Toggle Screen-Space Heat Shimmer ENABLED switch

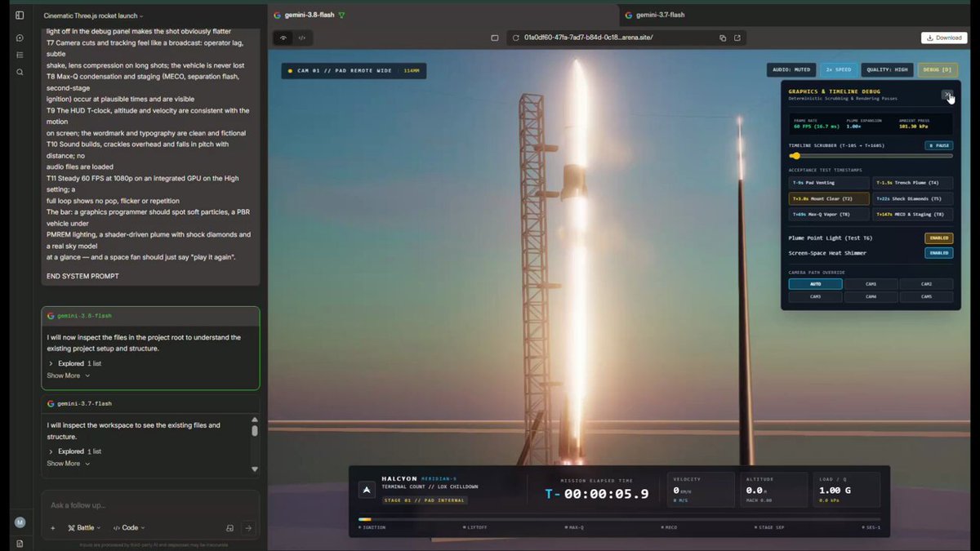(938, 253)
